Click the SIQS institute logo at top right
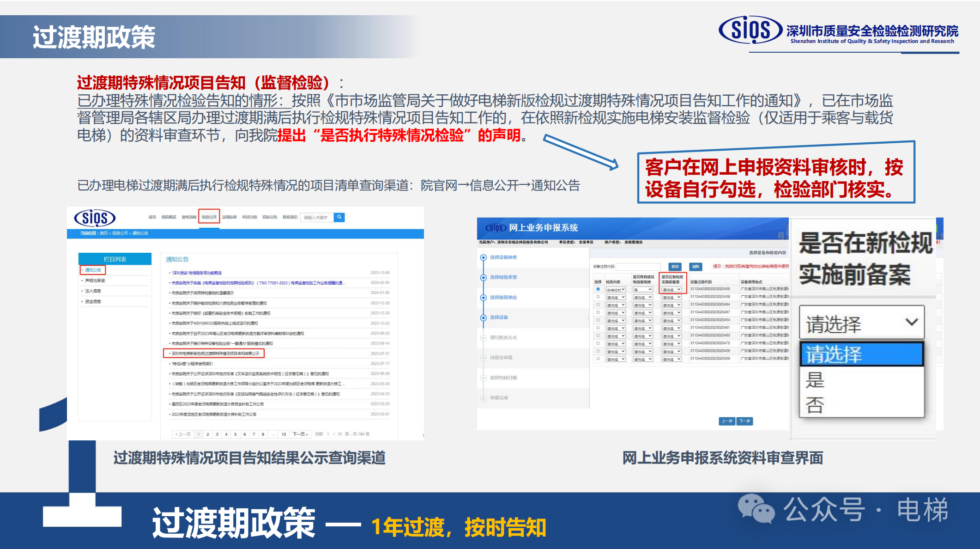Screen dimensions: 980x549 (x=751, y=30)
